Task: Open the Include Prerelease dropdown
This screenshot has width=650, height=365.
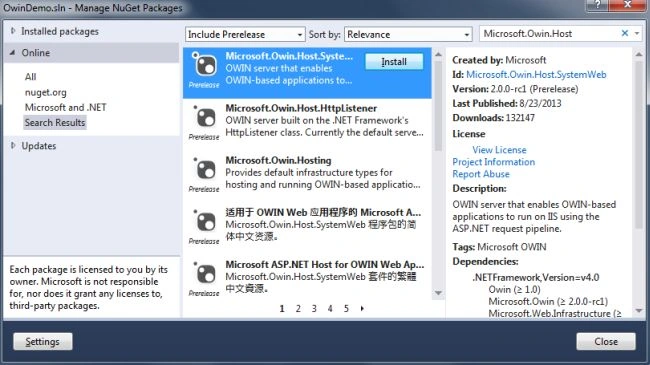Action: pos(245,34)
